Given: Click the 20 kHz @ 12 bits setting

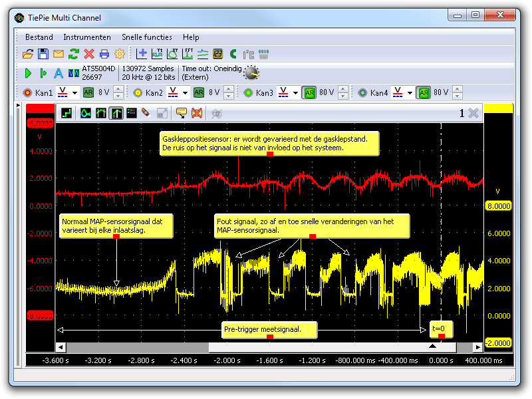Looking at the screenshot, I should pyautogui.click(x=148, y=77).
